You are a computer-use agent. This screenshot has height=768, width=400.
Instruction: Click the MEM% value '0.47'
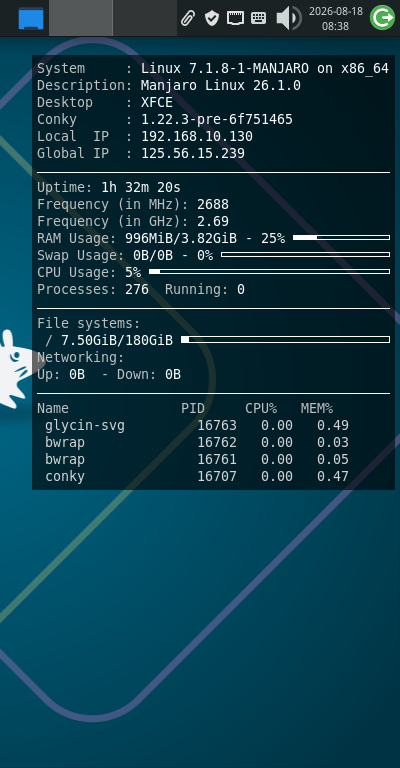tap(333, 477)
